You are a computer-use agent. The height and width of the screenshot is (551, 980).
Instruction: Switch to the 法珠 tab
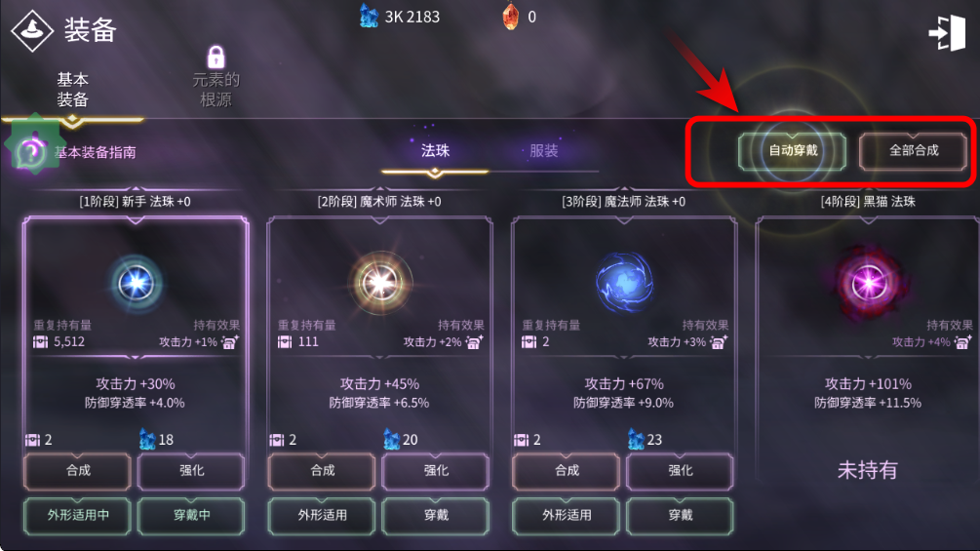[435, 150]
